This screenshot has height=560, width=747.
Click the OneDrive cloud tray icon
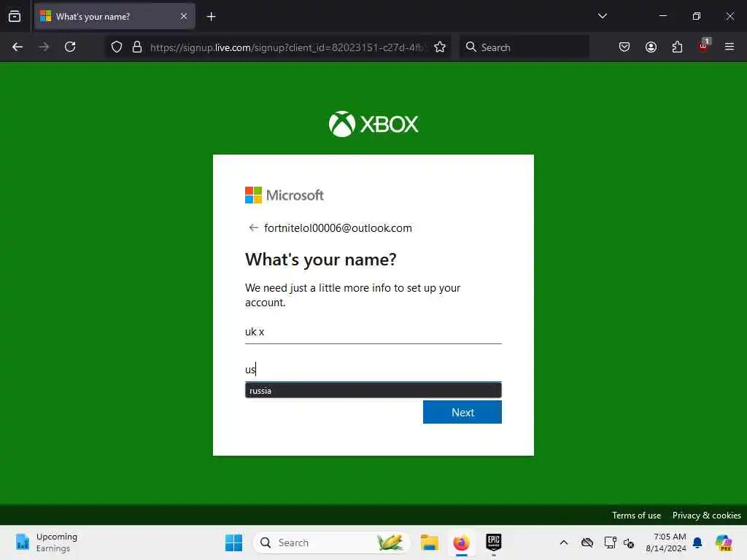click(x=587, y=542)
